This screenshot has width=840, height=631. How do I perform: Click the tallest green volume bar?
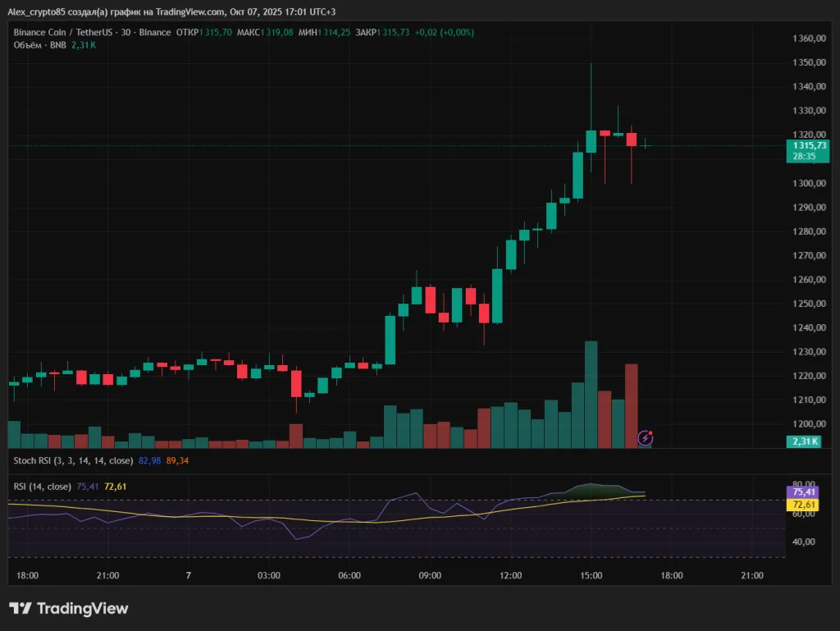click(x=591, y=394)
